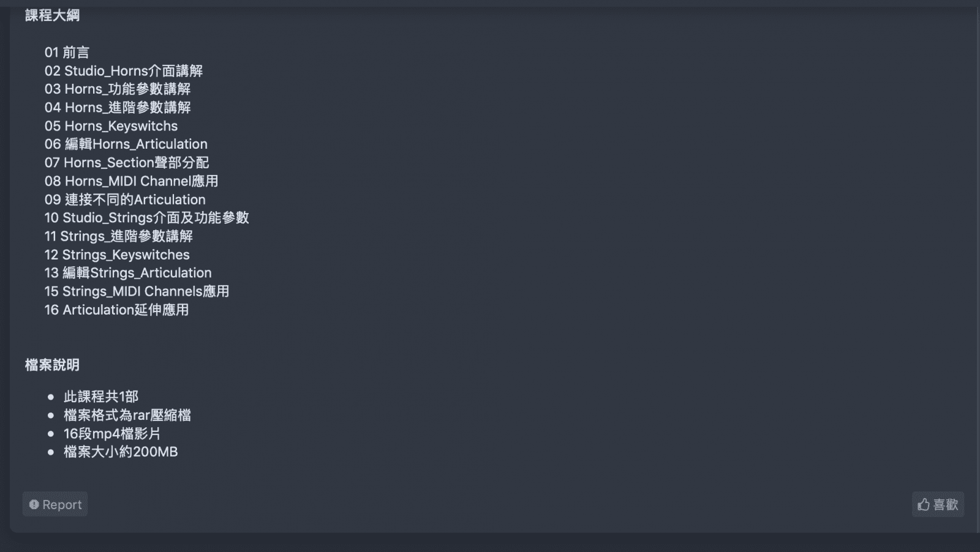Select 06 編輯Horns_Articulation line

(126, 144)
